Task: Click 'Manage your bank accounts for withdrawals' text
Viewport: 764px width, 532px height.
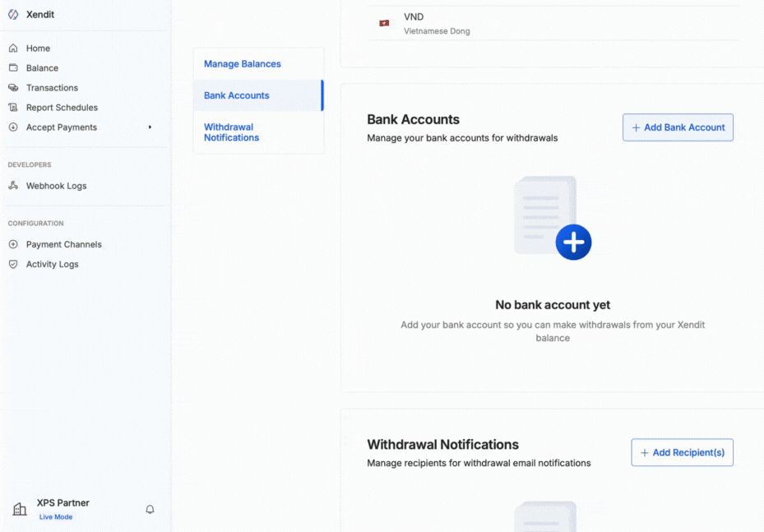Action: 462,138
